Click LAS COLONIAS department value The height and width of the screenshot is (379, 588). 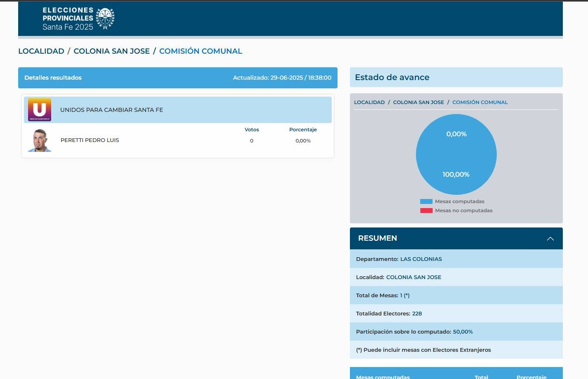[x=421, y=259]
